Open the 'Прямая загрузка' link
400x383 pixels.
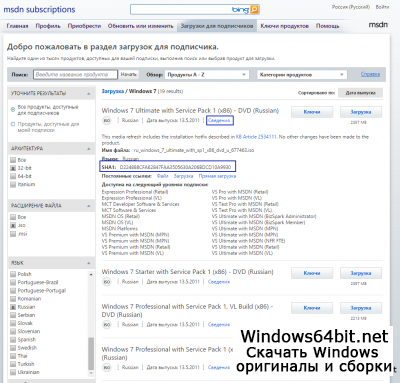coord(217,176)
